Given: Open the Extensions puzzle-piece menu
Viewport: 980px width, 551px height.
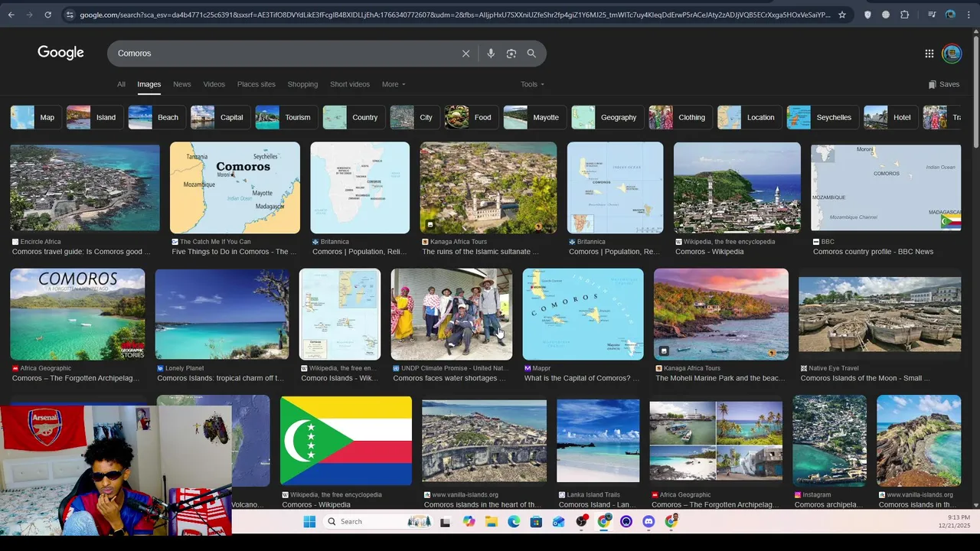Looking at the screenshot, I should coord(905,15).
